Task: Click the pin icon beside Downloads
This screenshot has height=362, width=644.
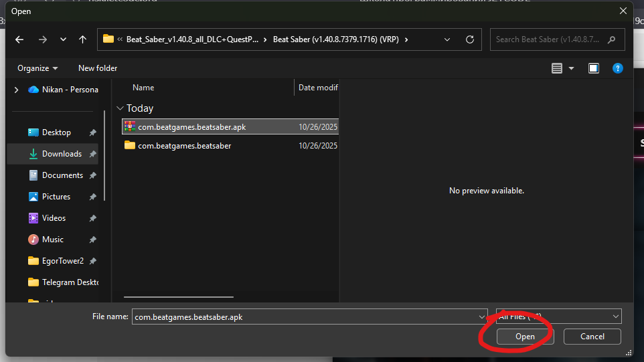Action: [93, 154]
